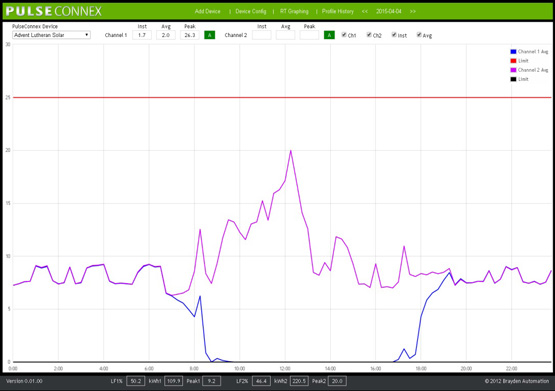Uncheck the Avg checkbox
The width and height of the screenshot is (555, 391).
pyautogui.click(x=419, y=35)
